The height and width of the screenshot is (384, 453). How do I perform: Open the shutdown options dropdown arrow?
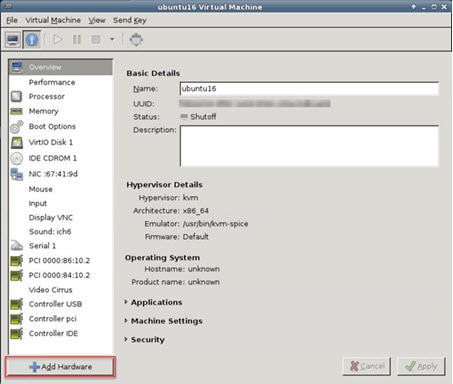point(112,39)
